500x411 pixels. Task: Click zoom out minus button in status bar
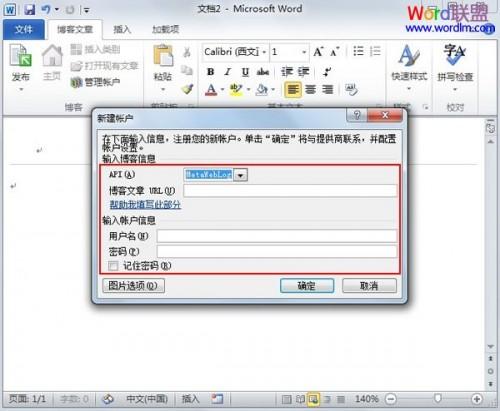(391, 399)
